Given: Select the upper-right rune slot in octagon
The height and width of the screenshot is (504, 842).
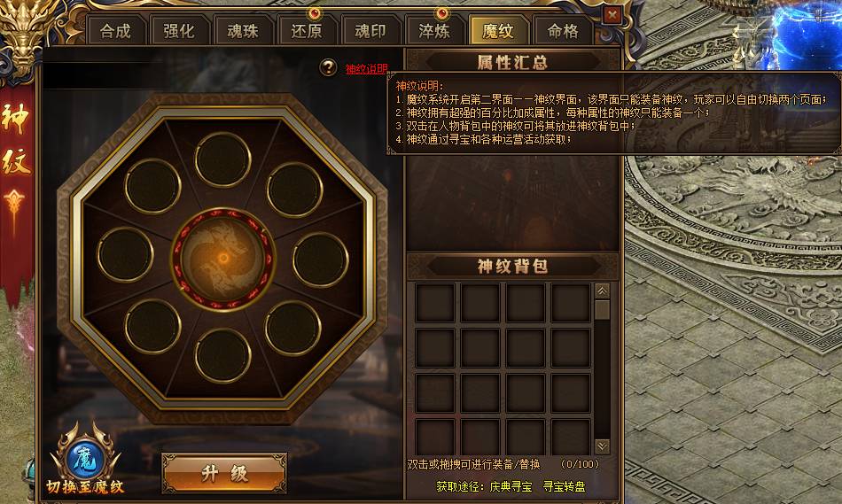Looking at the screenshot, I should 295,190.
